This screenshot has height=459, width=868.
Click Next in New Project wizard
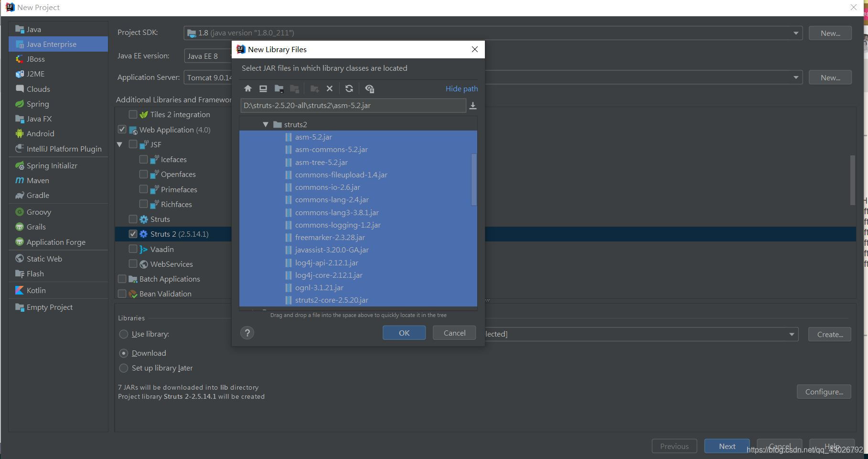pos(727,446)
